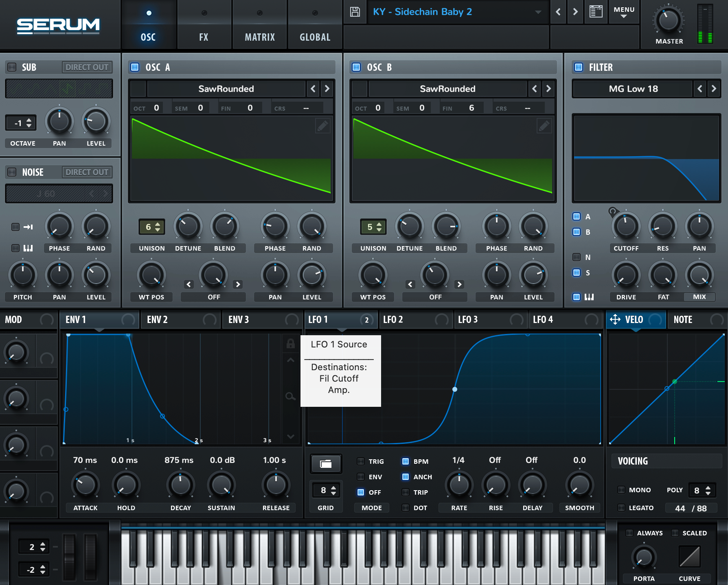
Task: Select the ENV 2 tab
Action: 180,320
